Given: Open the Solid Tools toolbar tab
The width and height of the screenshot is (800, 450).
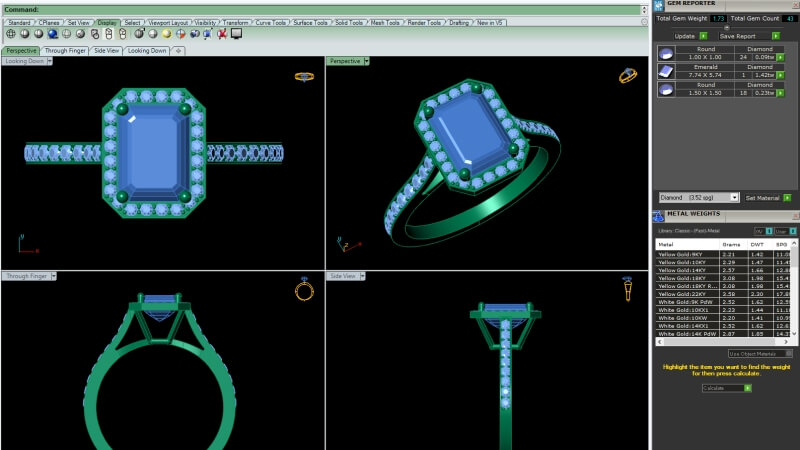Looking at the screenshot, I should coord(349,22).
